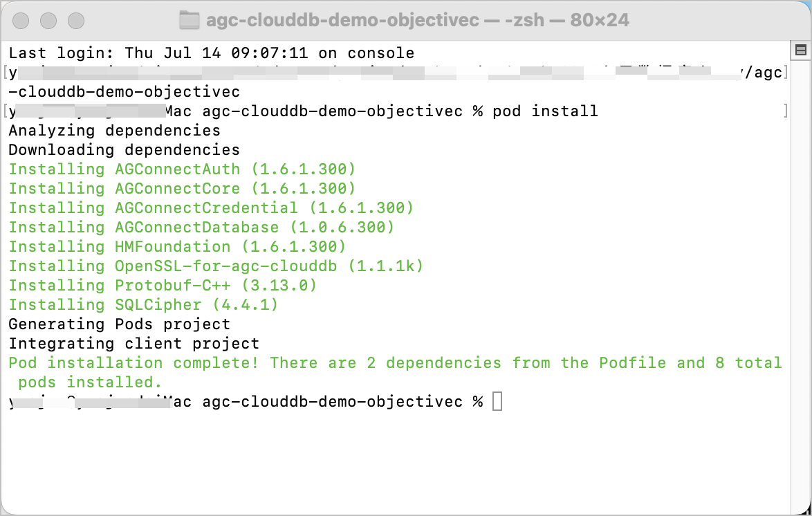Screen dimensions: 812x516
Task: Click 'Installing SQLCipher (4.4.1)' line
Action: click(x=143, y=304)
